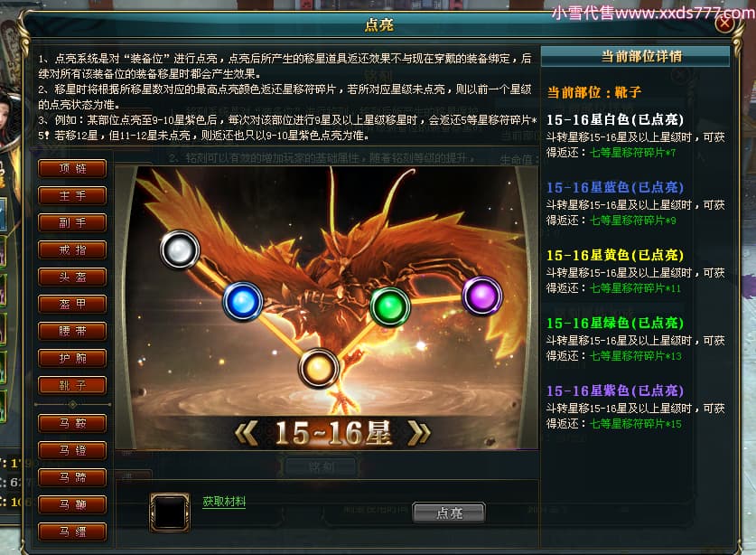Click the yellow orb at the bottom

318,368
